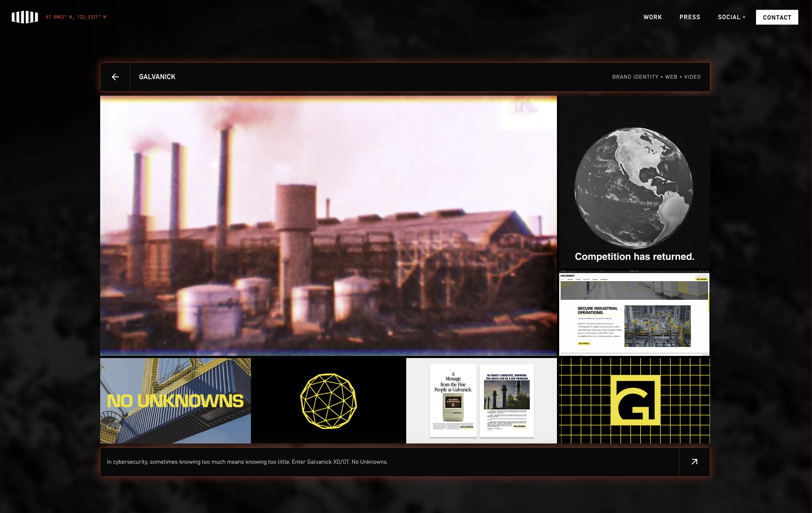Open the Work menu item
Image resolution: width=812 pixels, height=513 pixels.
(x=652, y=17)
